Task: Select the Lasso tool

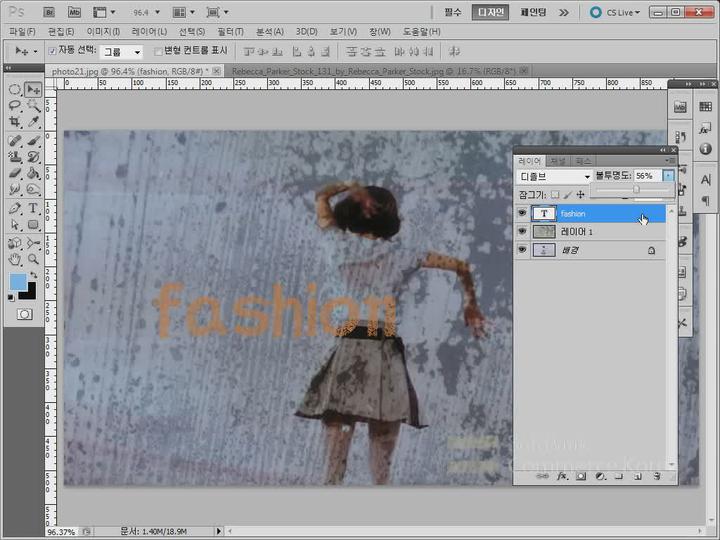Action: pos(15,106)
